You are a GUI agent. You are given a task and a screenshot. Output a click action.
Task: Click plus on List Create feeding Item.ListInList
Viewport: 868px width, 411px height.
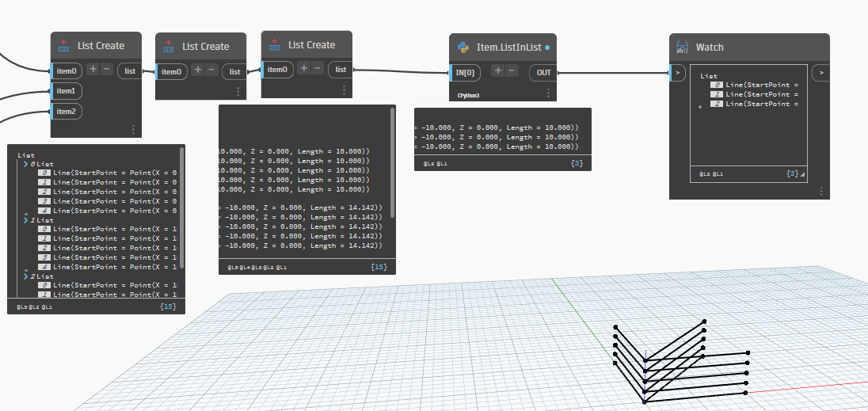303,68
